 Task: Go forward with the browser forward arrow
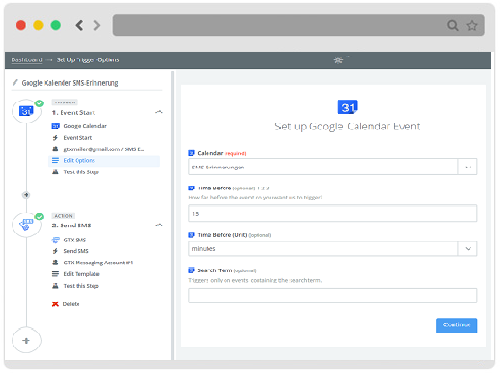pyautogui.click(x=97, y=25)
